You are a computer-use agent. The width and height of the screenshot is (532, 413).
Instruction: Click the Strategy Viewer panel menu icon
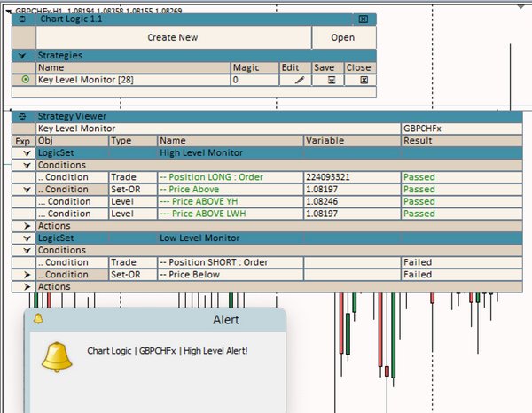coord(22,117)
